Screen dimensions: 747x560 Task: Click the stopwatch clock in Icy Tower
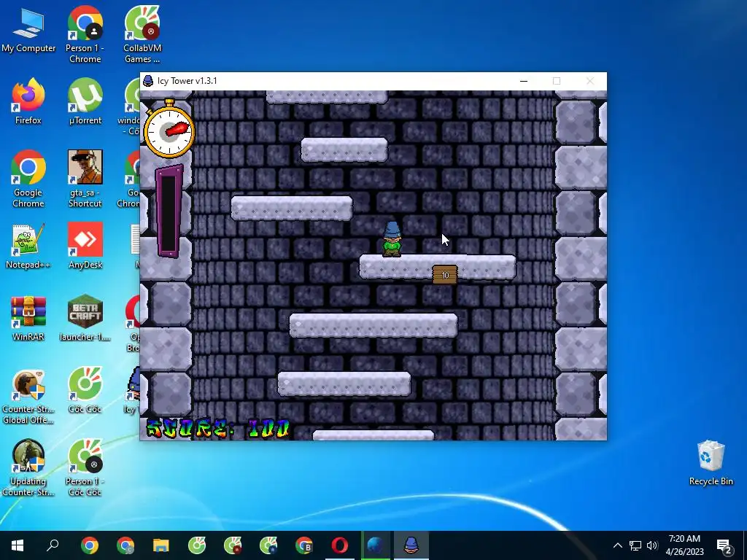169,129
